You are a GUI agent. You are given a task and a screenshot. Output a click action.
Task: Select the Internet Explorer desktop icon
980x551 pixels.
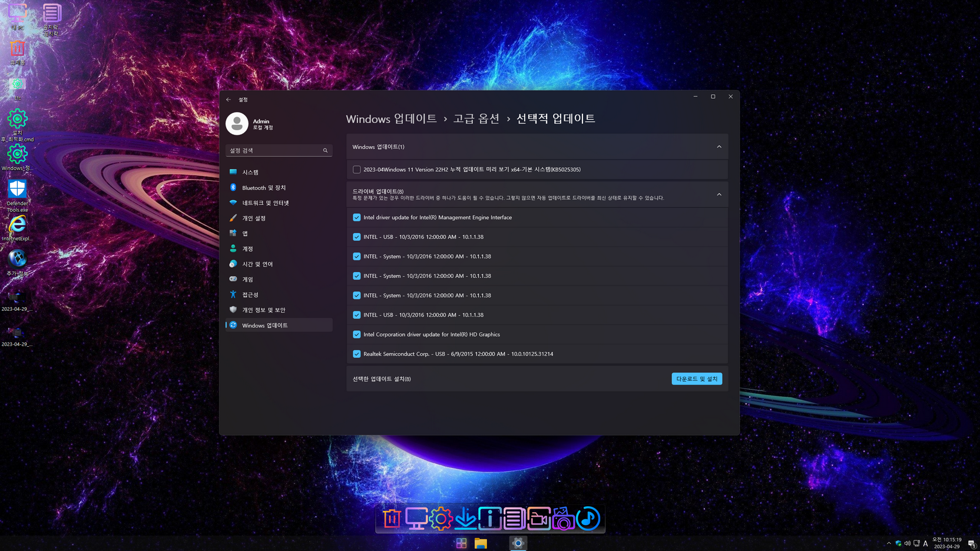17,228
